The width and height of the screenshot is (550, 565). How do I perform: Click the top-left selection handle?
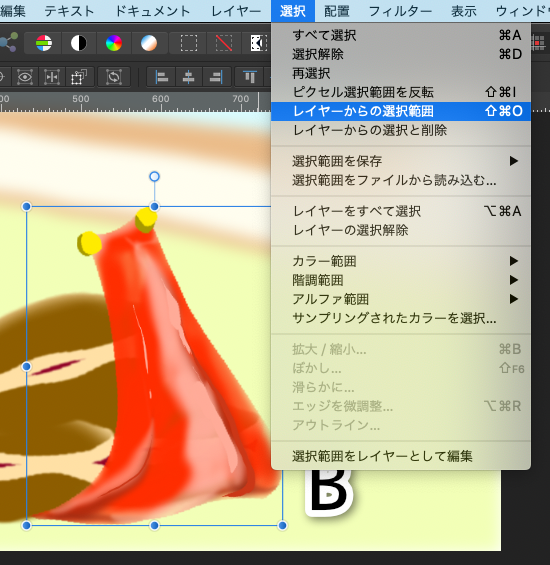[x=26, y=206]
